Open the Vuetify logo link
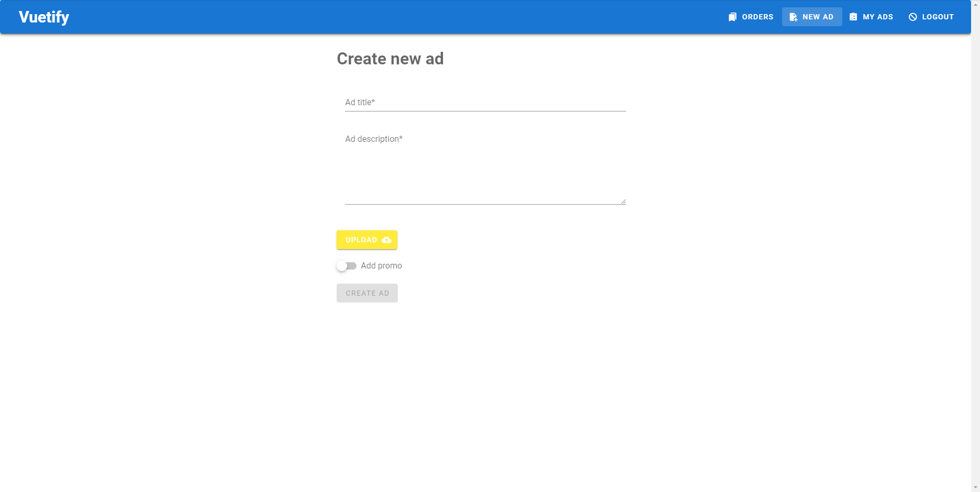Viewport: 980px width, 492px height. tap(44, 17)
